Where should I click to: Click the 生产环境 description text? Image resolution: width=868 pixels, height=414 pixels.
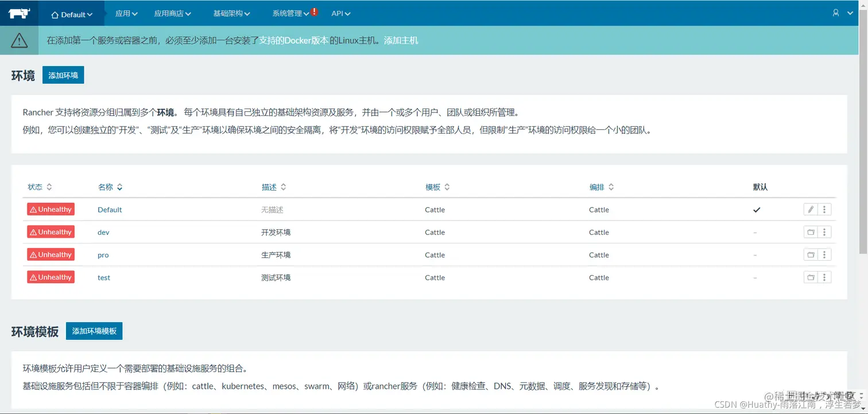(x=276, y=255)
